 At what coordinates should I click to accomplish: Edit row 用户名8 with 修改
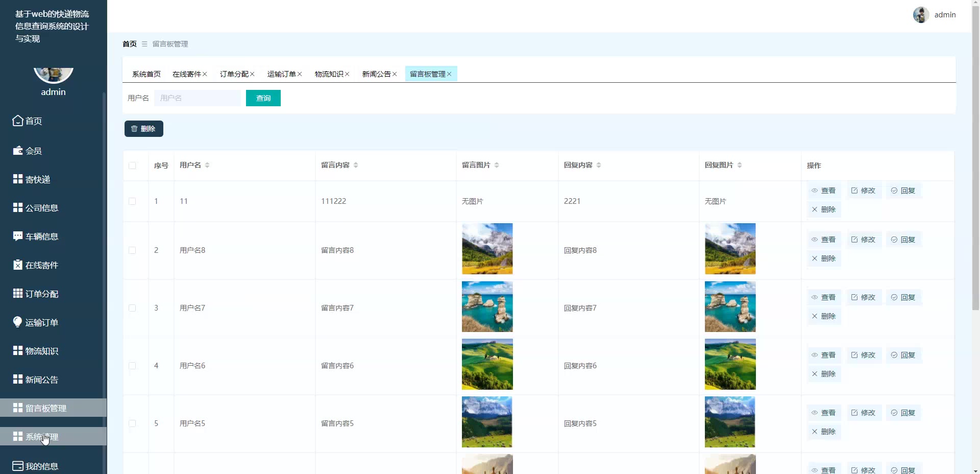[864, 240]
